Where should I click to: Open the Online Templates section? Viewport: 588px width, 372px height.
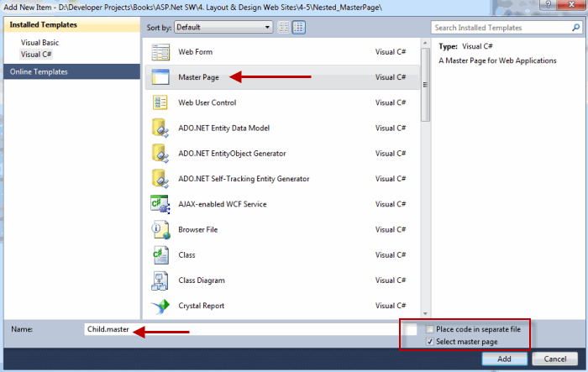71,71
